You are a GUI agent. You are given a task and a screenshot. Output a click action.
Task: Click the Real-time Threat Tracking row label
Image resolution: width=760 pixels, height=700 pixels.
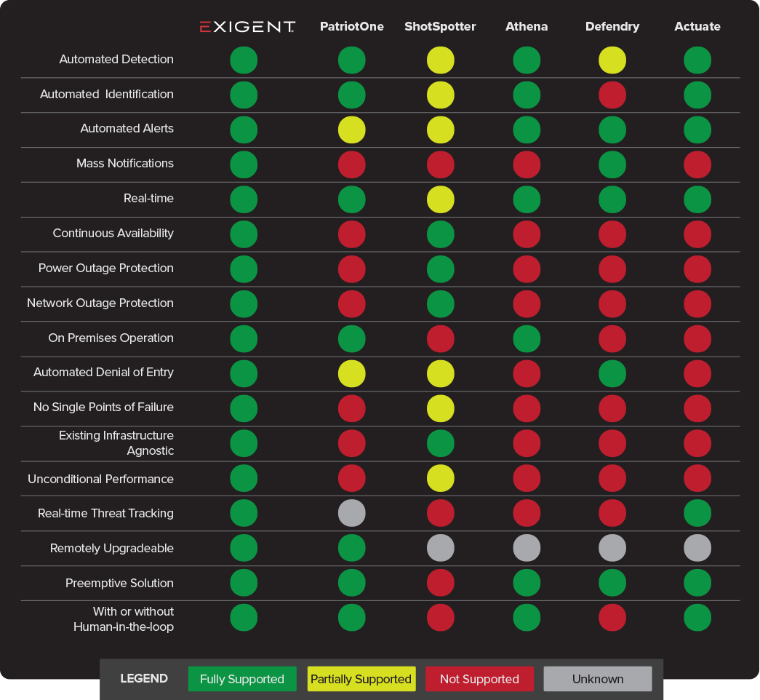tap(105, 514)
